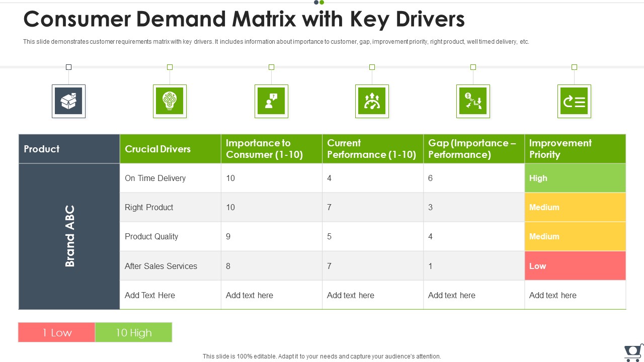The height and width of the screenshot is (362, 644).
Task: Click performance value 4 for On Time Delivery
Action: (x=373, y=178)
